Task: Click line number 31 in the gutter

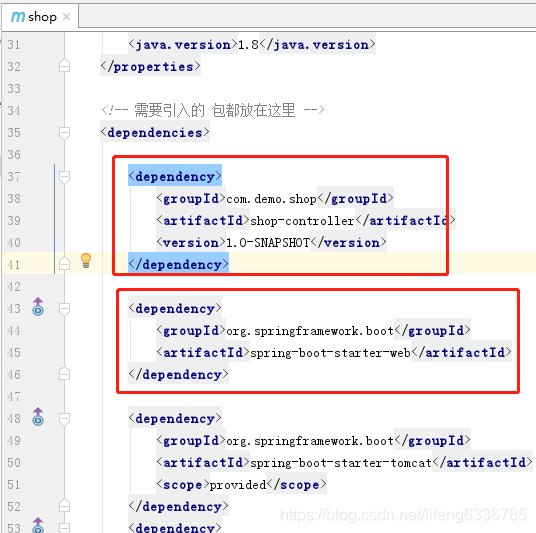Action: tap(14, 45)
